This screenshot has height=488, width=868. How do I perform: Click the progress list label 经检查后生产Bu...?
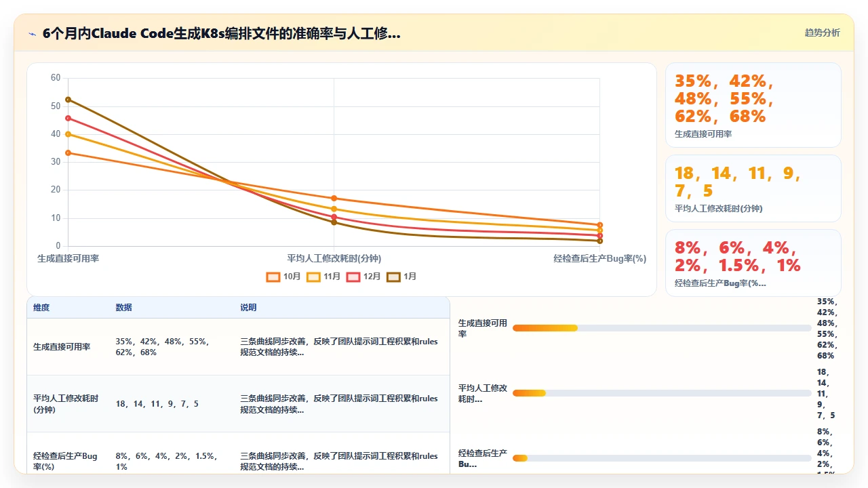483,458
